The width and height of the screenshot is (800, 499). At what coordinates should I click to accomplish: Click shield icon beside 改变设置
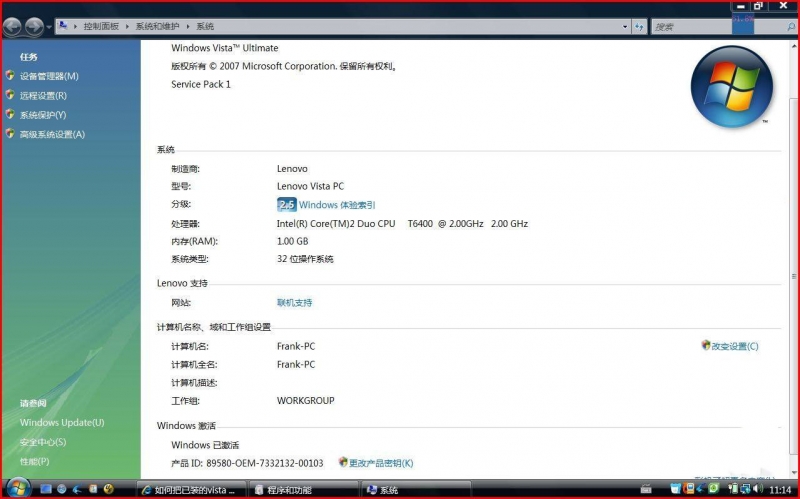(x=706, y=345)
